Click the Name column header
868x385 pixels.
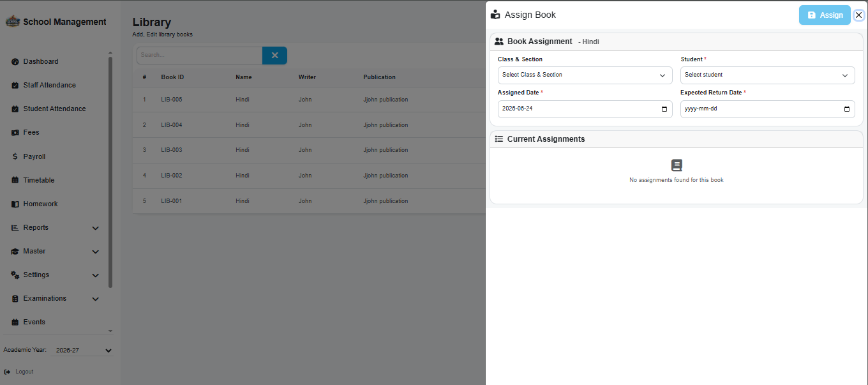[244, 77]
